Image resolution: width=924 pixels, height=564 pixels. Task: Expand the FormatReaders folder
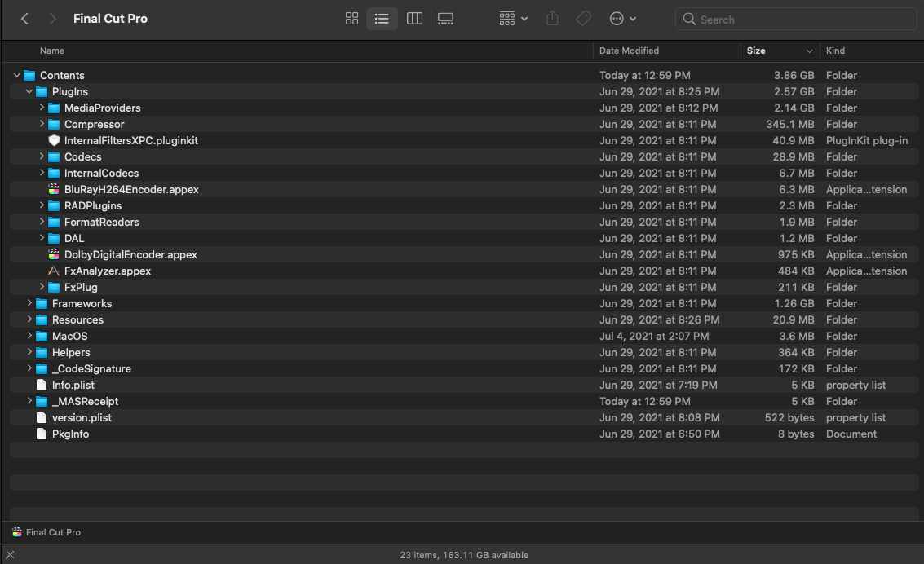coord(42,222)
